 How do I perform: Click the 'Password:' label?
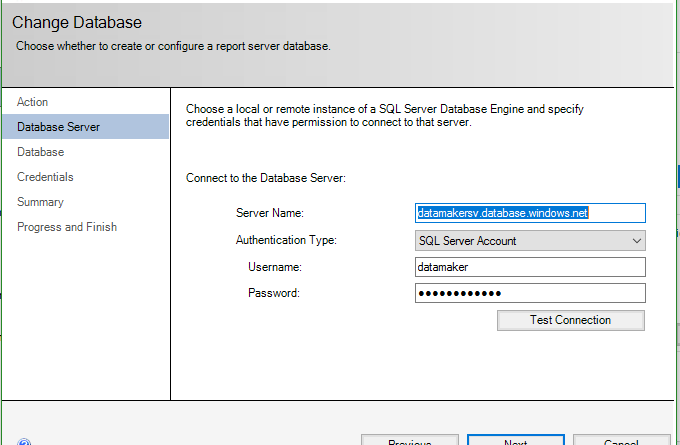coord(274,293)
